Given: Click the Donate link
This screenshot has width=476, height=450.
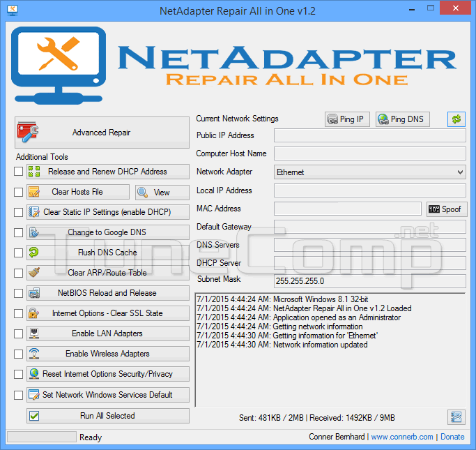Looking at the screenshot, I should [452, 437].
